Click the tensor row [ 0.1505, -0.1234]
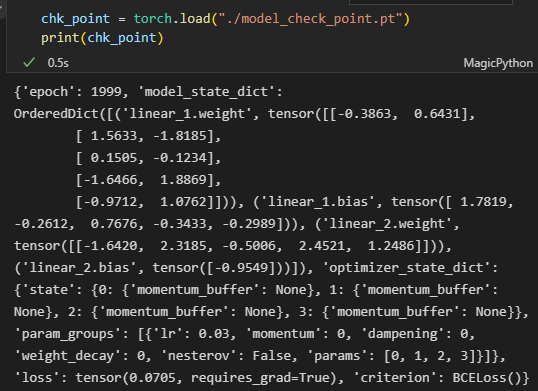Image resolution: width=538 pixels, height=391 pixels. 144,158
